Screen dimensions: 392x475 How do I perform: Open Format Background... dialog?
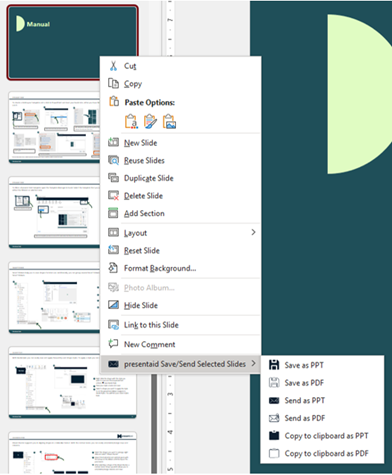pyautogui.click(x=180, y=268)
